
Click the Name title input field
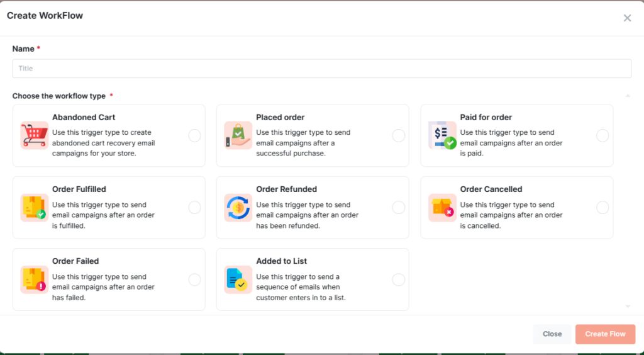[x=322, y=69]
